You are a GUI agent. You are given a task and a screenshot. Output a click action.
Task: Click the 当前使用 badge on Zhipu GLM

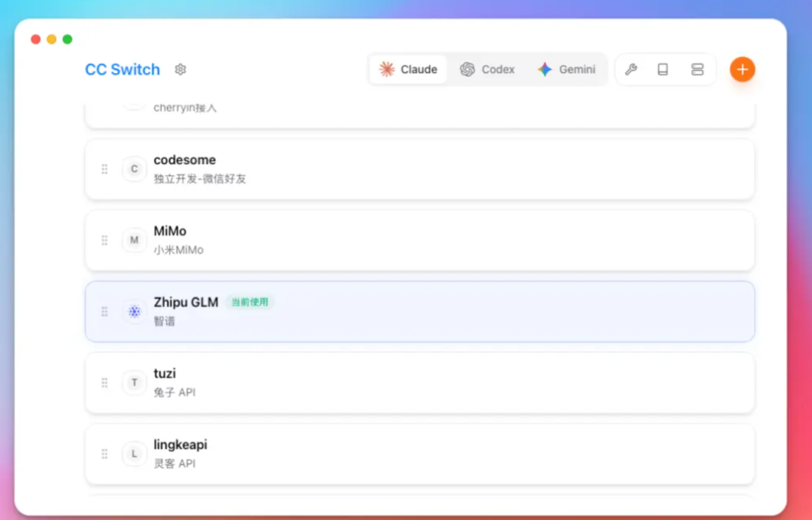pyautogui.click(x=250, y=303)
